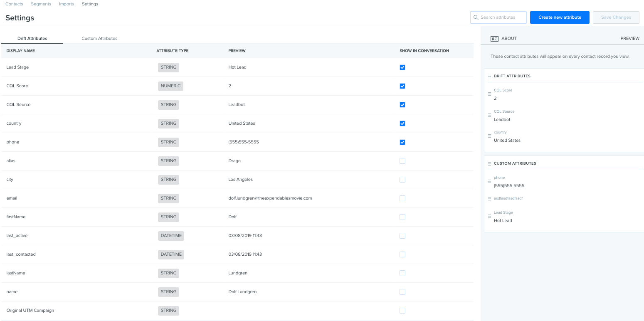Screen dimensions: 644x321
Task: Click the drag handle beside phone preview
Action: coord(489,182)
